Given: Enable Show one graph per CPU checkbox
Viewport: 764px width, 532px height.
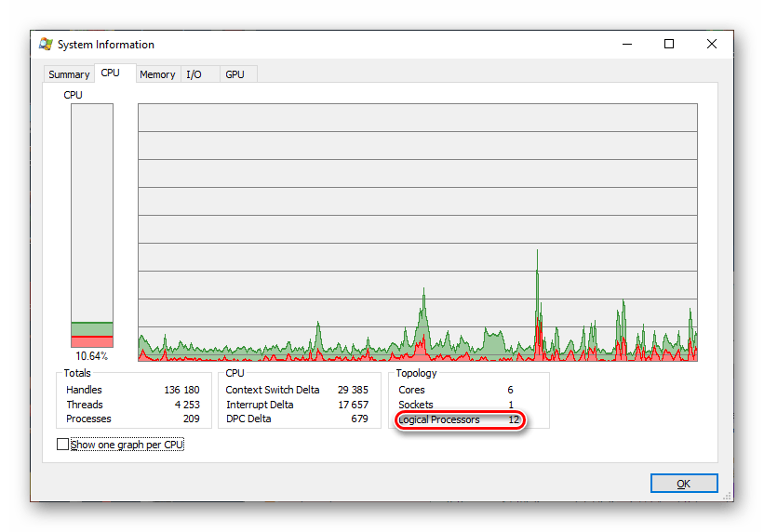Looking at the screenshot, I should [x=63, y=445].
